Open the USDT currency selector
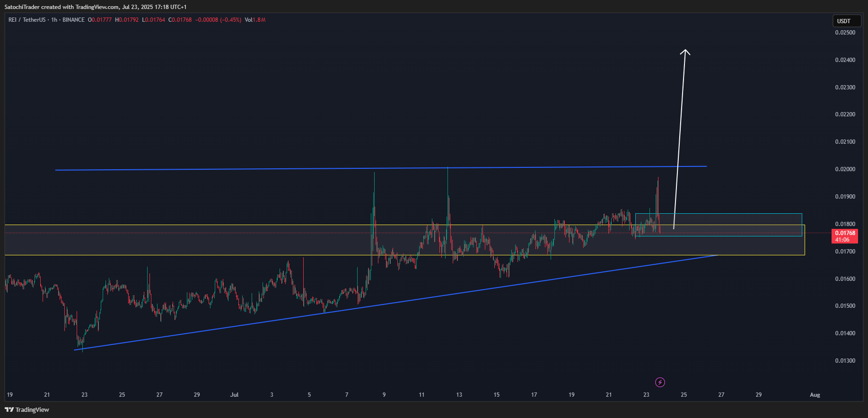This screenshot has height=418, width=868. point(847,21)
